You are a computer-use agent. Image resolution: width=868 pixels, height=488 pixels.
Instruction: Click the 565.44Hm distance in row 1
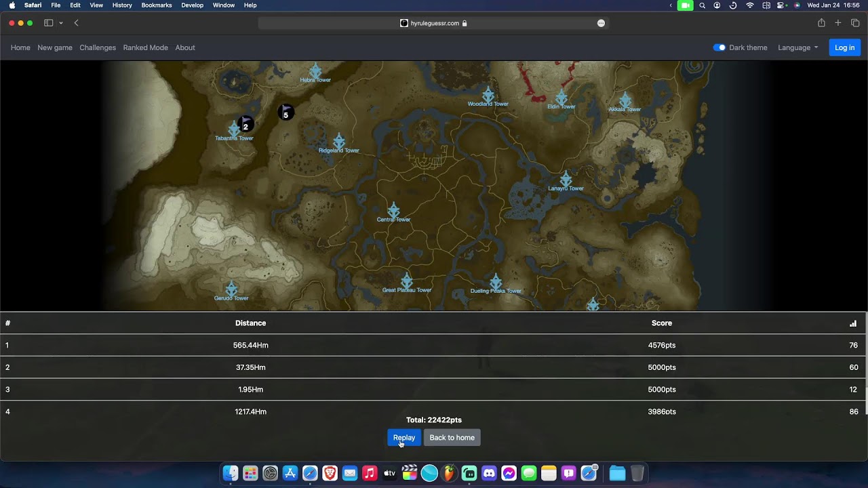click(251, 346)
